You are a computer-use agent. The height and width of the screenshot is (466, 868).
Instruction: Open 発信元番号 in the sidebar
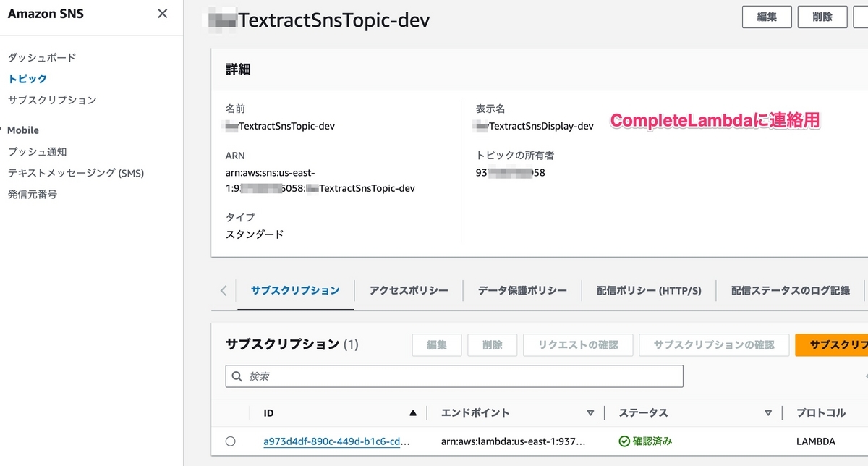pos(32,194)
